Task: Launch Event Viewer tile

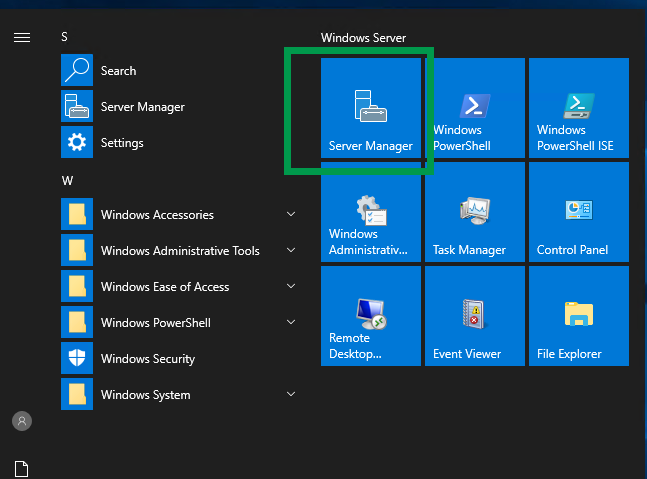Action: [475, 316]
